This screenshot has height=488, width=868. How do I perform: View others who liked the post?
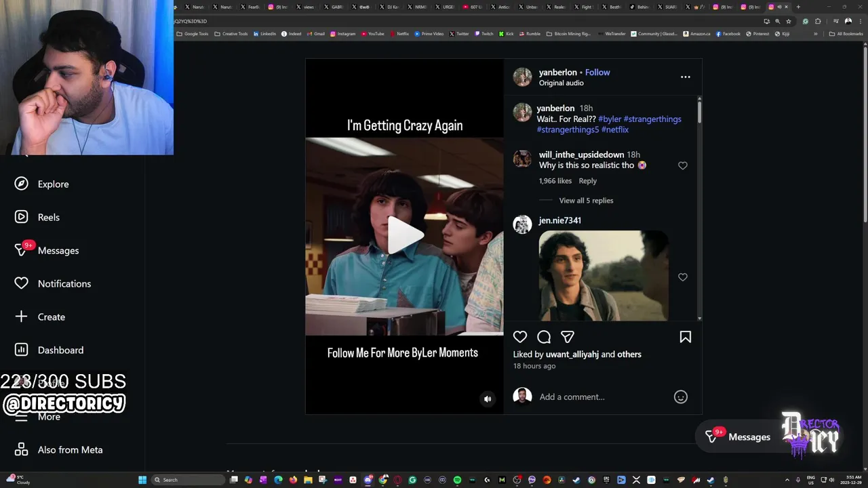tap(629, 354)
